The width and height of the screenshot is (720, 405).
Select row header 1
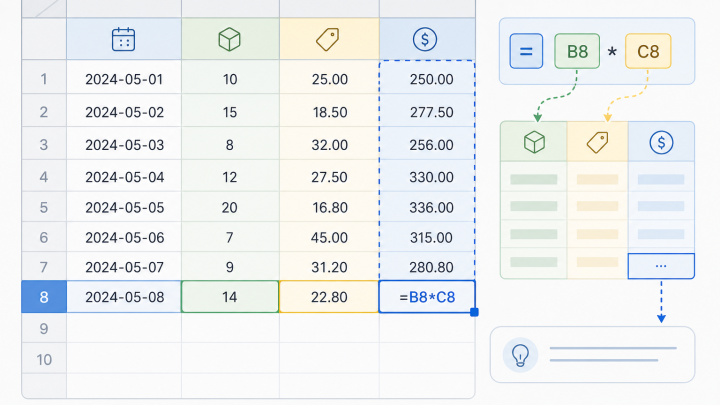pyautogui.click(x=44, y=79)
